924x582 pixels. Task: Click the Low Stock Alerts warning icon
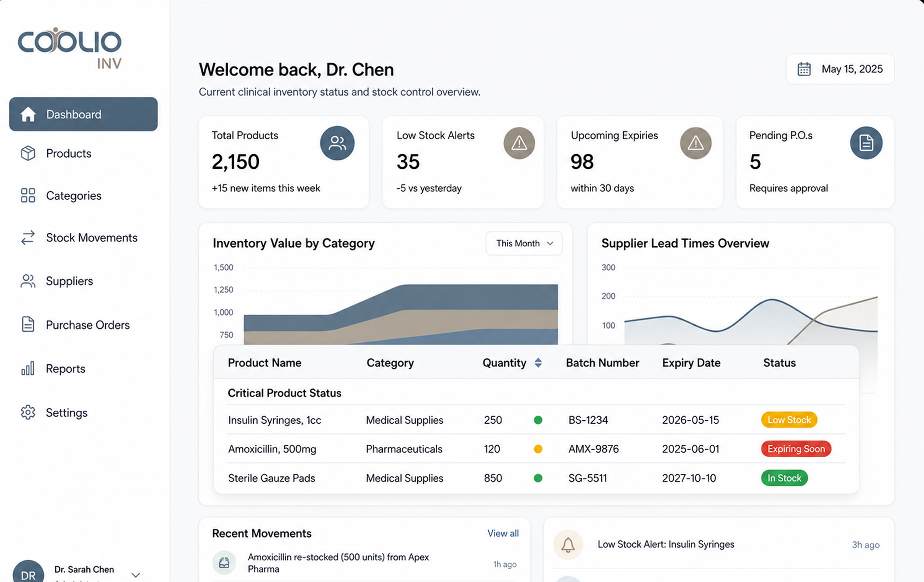pyautogui.click(x=519, y=143)
